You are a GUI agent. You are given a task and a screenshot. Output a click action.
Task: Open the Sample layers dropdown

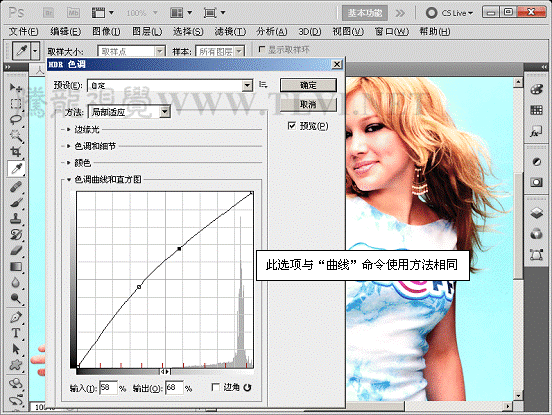pos(220,52)
